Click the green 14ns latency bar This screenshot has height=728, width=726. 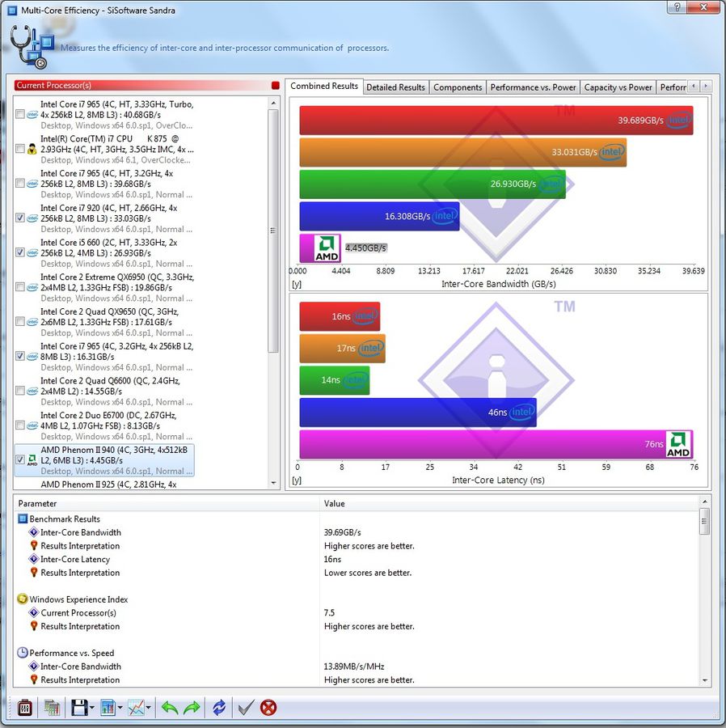pyautogui.click(x=335, y=380)
